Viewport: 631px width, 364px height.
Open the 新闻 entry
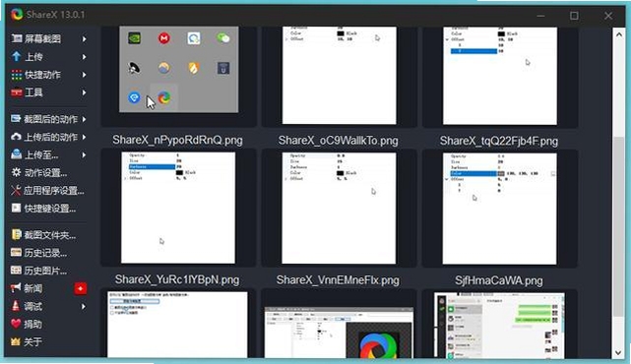pos(48,288)
